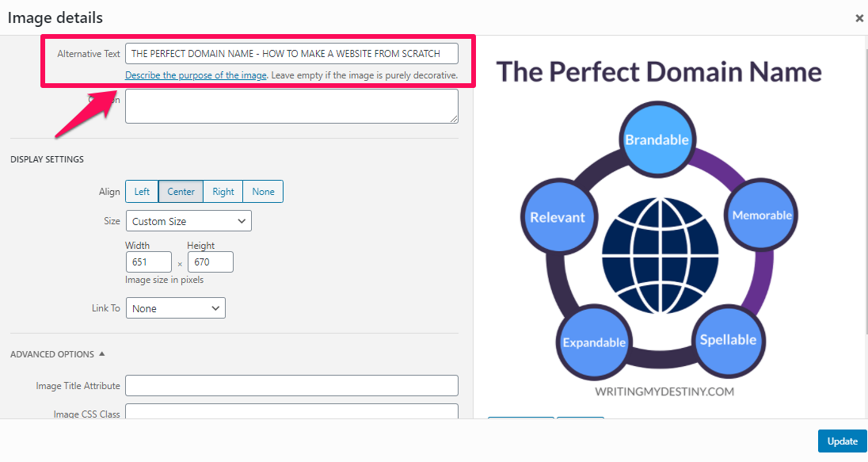Expand the Link To dropdown
The height and width of the screenshot is (462, 868).
pyautogui.click(x=176, y=308)
